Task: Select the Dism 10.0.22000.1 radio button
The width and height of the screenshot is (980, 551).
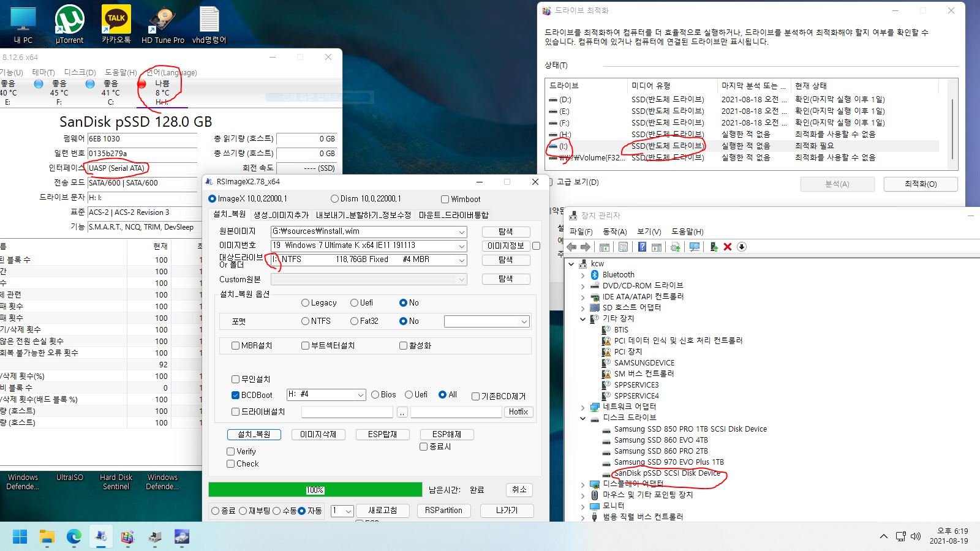Action: pos(334,199)
